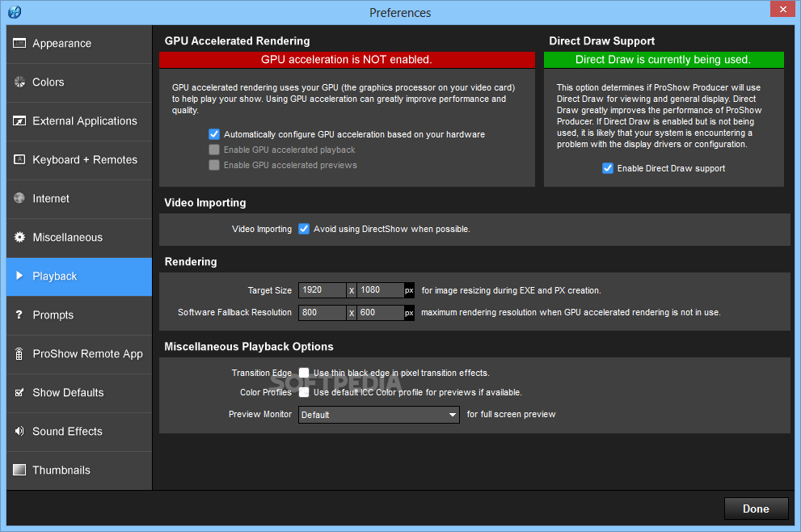Open ProShow Remote App settings
This screenshot has width=801, height=532.
(79, 354)
